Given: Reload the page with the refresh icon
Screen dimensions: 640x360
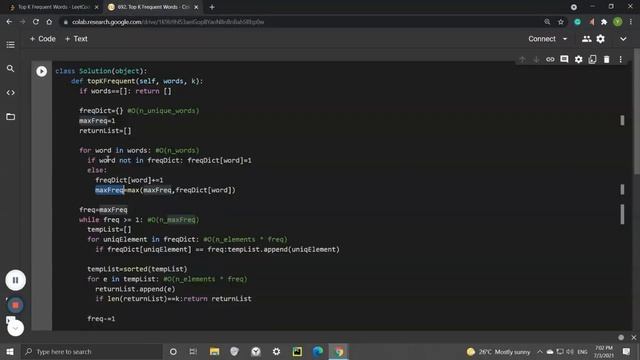Looking at the screenshot, I should (x=36, y=22).
